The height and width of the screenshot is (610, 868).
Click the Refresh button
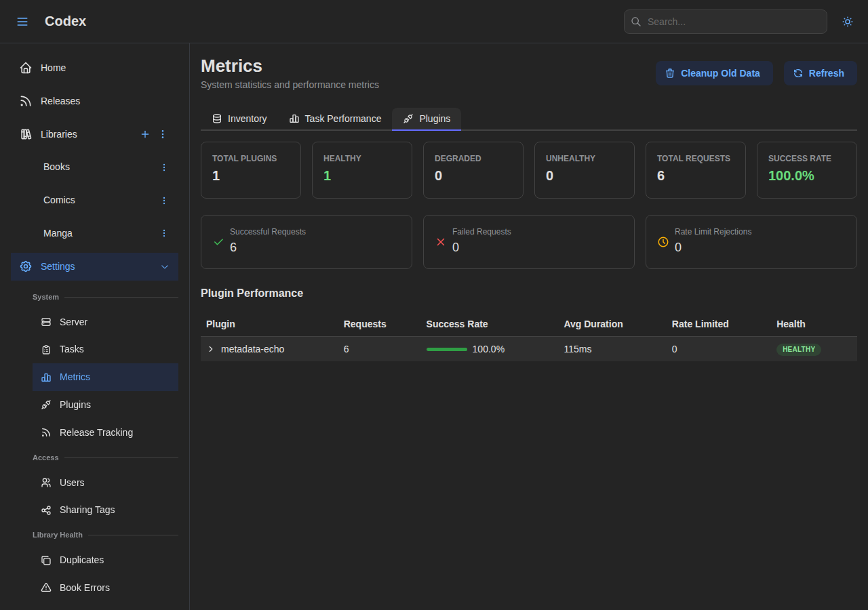(x=821, y=73)
